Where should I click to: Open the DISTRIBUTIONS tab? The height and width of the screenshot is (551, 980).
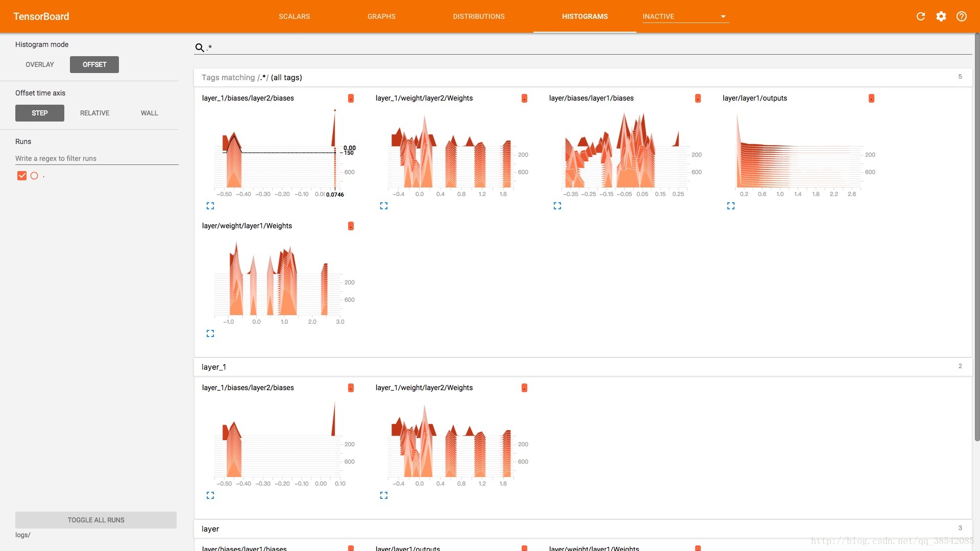[x=479, y=16]
